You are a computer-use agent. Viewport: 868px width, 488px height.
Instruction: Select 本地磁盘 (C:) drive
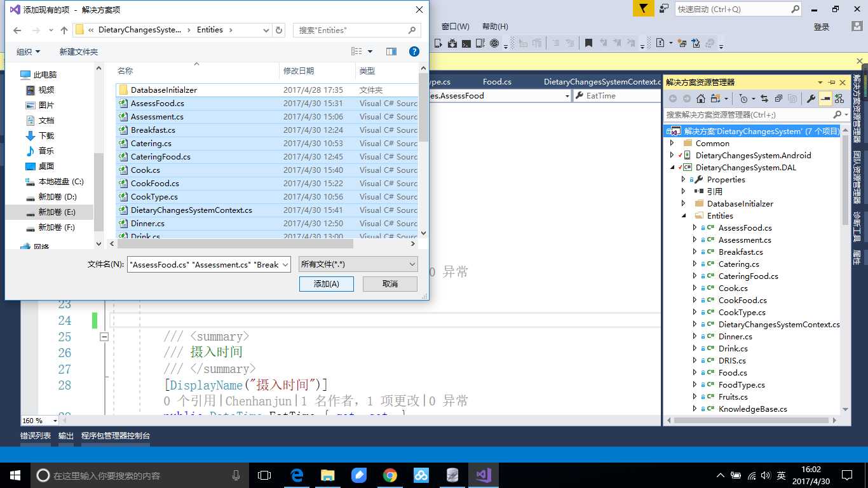click(x=54, y=181)
